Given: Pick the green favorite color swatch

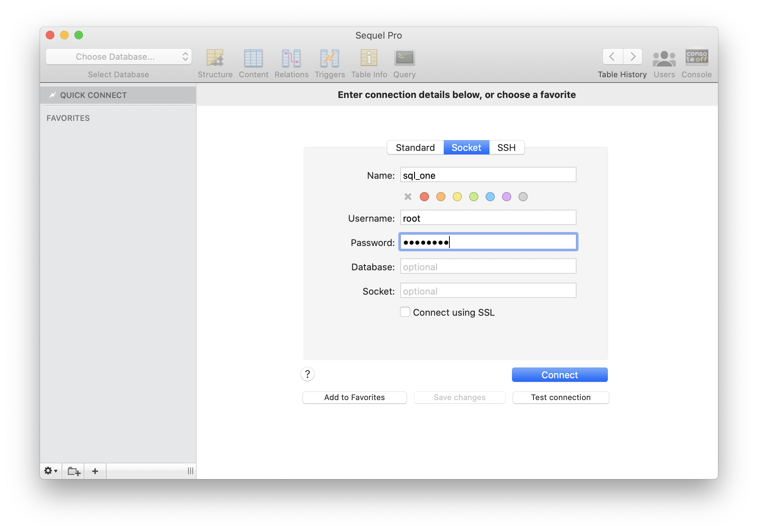Looking at the screenshot, I should click(473, 197).
